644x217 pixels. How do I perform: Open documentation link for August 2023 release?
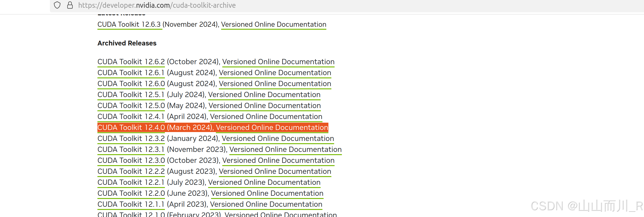275,172
